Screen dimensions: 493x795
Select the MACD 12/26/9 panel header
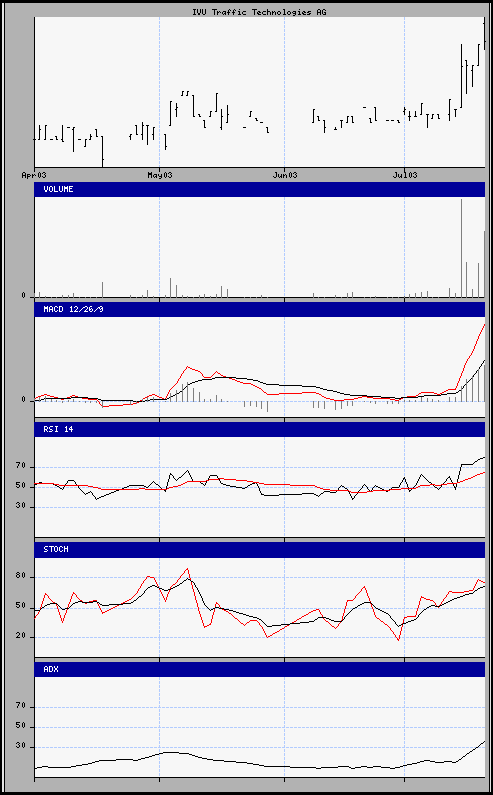[260, 309]
